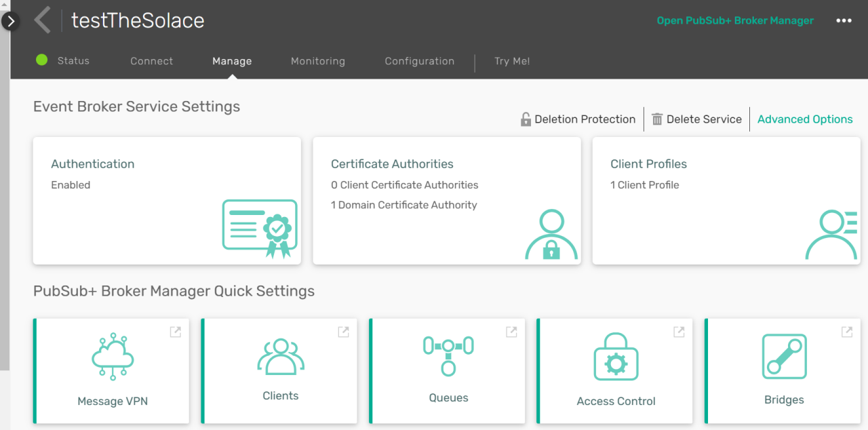Open the Client Profiles card title
The width and height of the screenshot is (868, 430).
tap(648, 164)
